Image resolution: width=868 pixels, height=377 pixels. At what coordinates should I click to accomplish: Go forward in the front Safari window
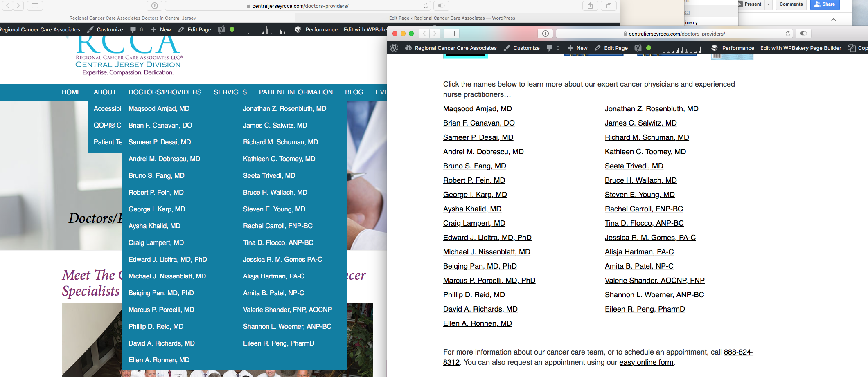[x=435, y=34]
